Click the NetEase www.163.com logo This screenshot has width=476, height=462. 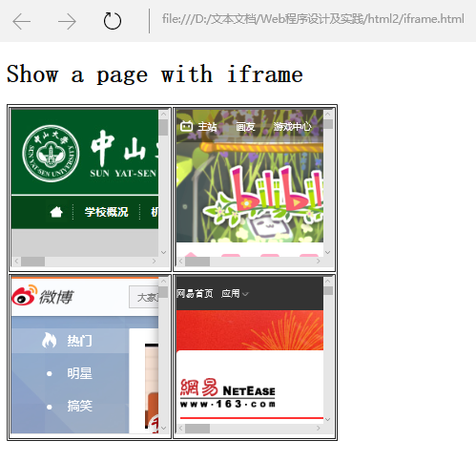228,393
